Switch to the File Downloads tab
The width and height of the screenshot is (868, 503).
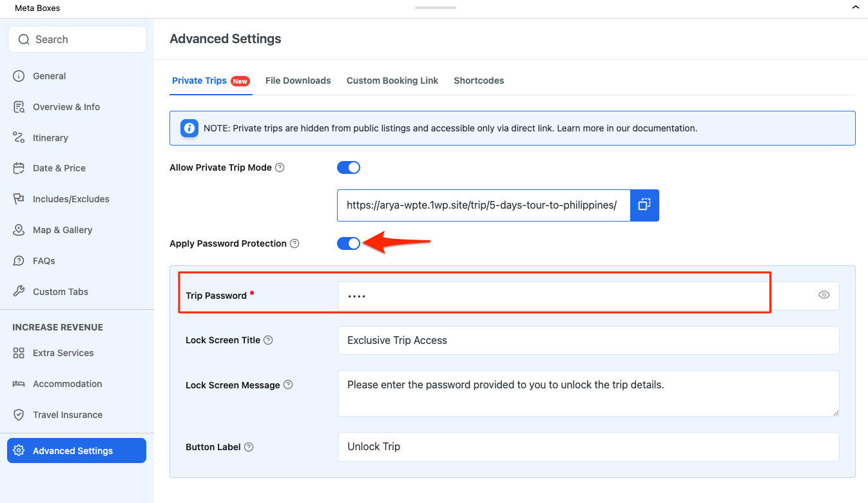tap(298, 81)
